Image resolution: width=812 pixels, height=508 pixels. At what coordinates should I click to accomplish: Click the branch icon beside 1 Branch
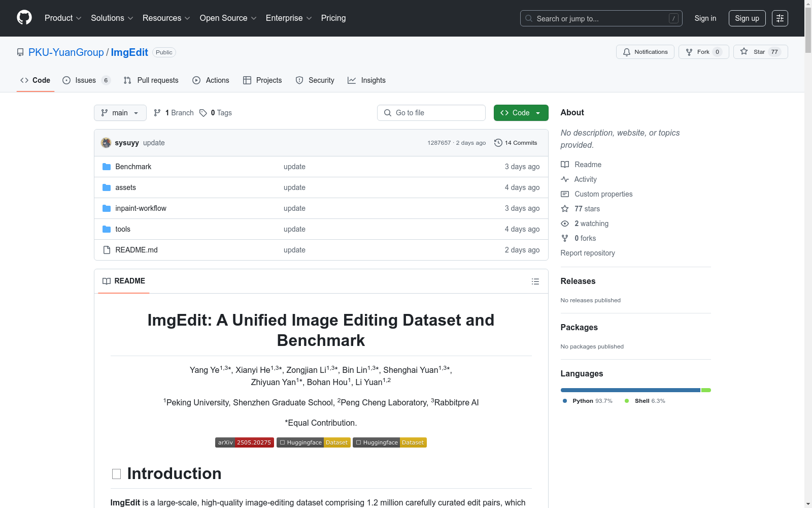click(157, 113)
